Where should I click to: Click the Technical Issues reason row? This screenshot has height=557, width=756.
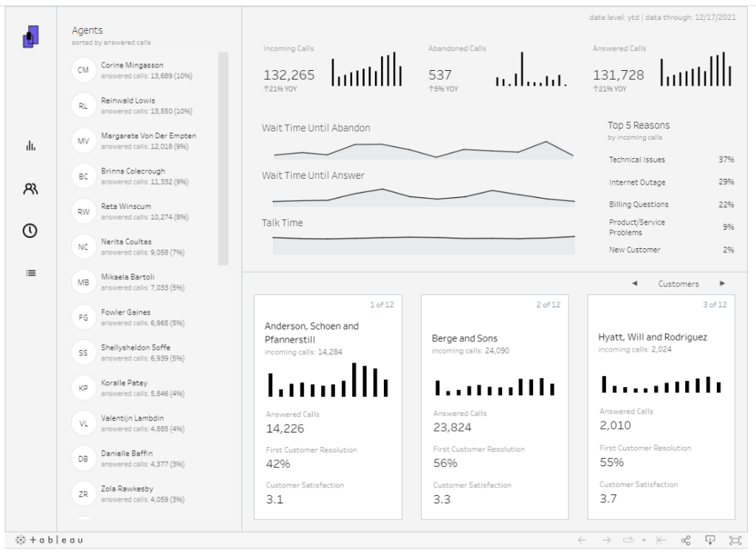[x=636, y=160]
